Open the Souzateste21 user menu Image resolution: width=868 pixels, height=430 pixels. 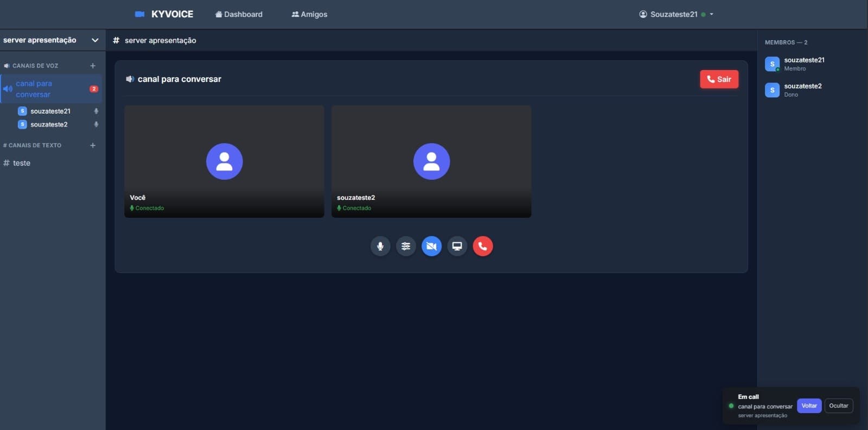click(x=676, y=14)
